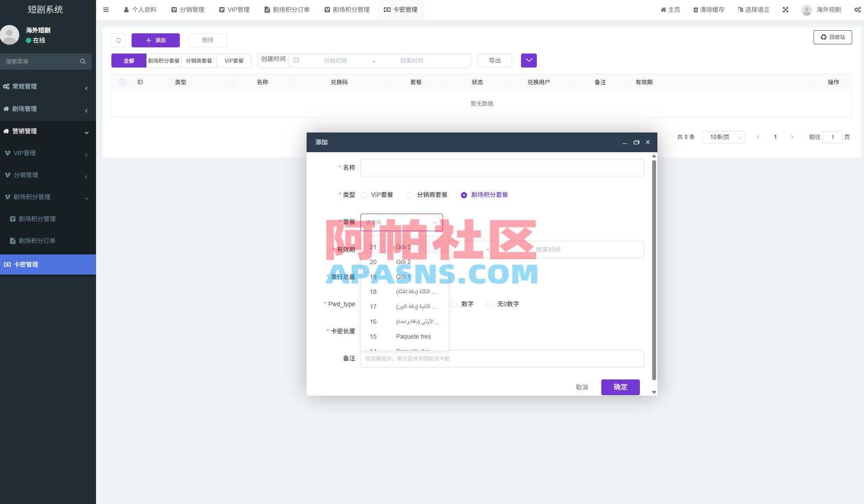Viewport: 864px width, 504px height.
Task: Switch to the VIP套餐 filter tab
Action: coord(234,60)
